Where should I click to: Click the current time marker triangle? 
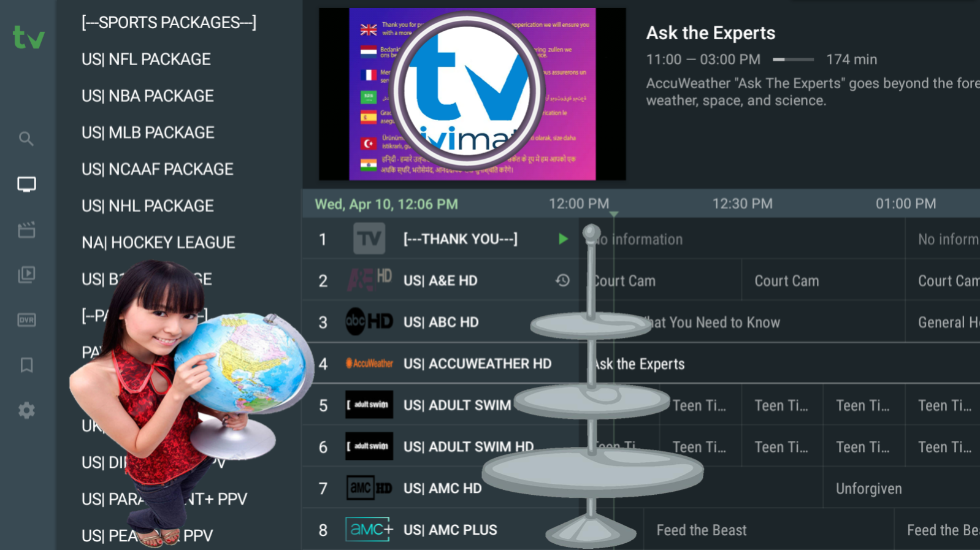[x=614, y=214]
